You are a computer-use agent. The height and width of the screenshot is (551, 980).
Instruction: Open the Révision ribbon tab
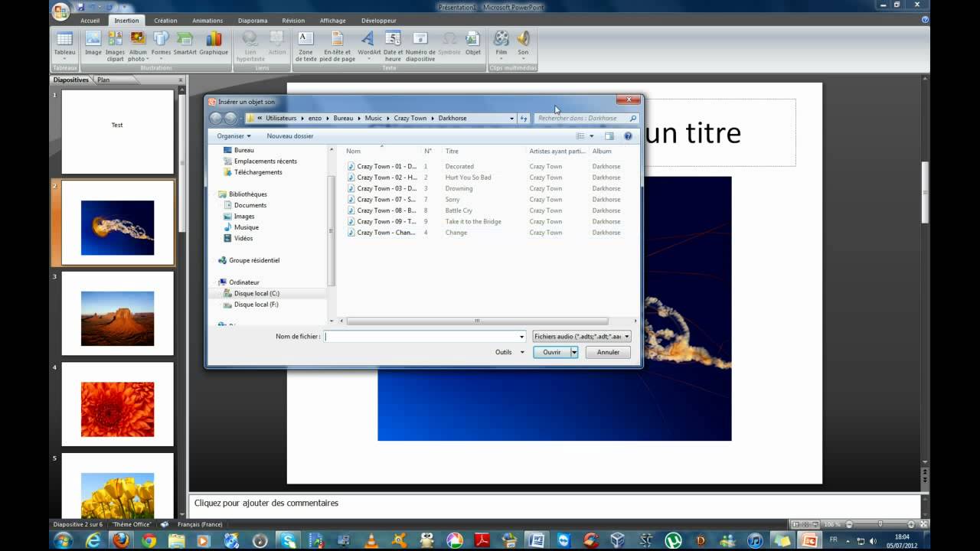click(x=293, y=21)
